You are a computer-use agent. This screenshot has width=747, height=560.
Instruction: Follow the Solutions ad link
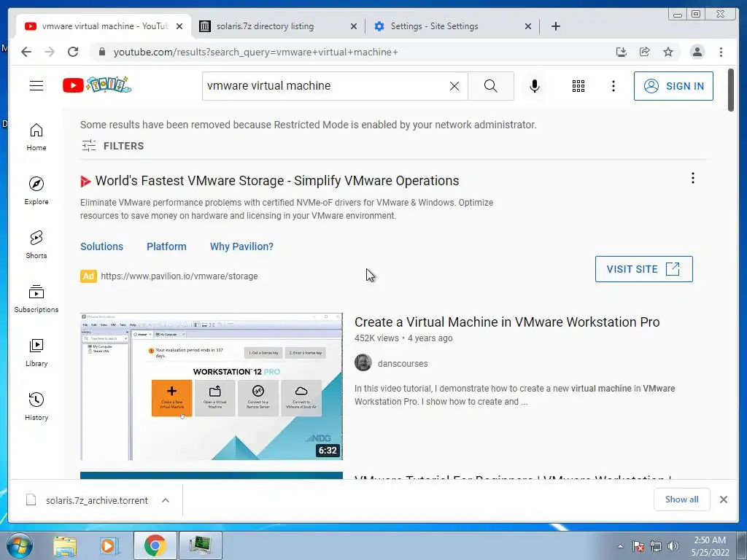coord(101,246)
